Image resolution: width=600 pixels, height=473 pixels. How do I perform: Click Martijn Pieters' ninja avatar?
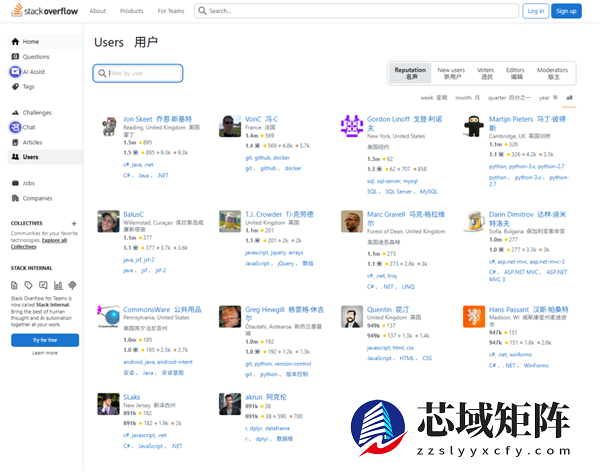tap(474, 126)
